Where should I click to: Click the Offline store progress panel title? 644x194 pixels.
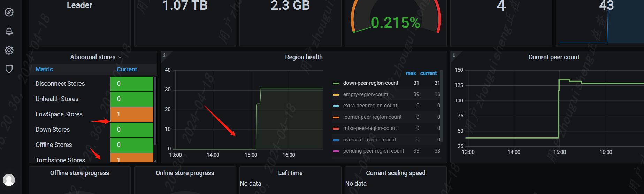[x=79, y=173]
